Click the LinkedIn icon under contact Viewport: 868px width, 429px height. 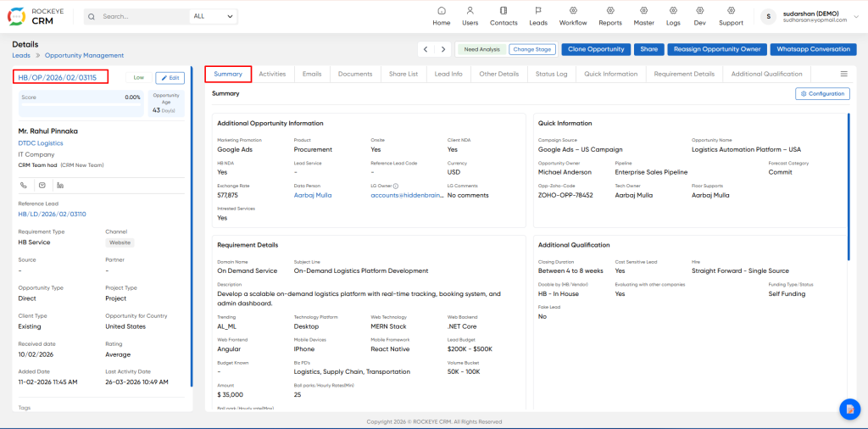pos(60,185)
